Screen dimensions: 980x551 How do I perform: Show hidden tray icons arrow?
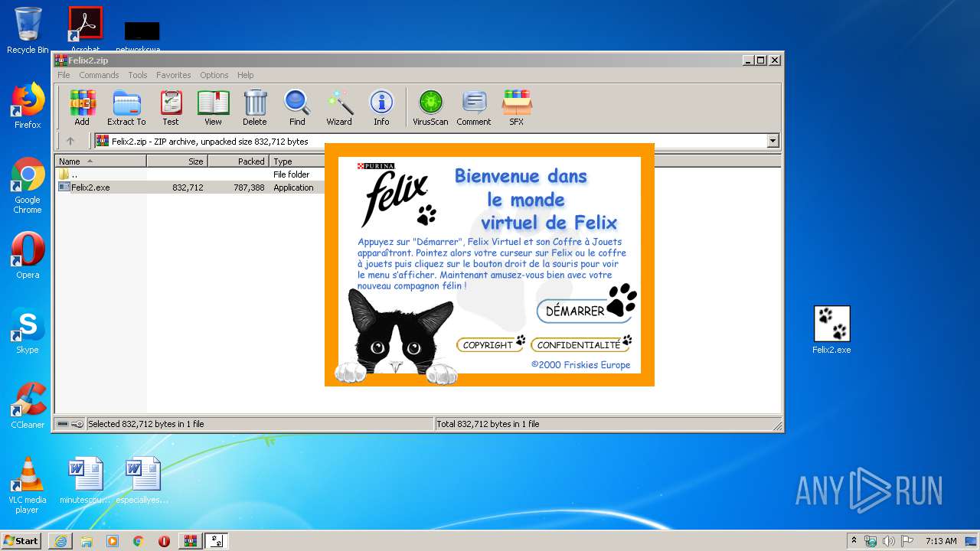click(x=854, y=541)
